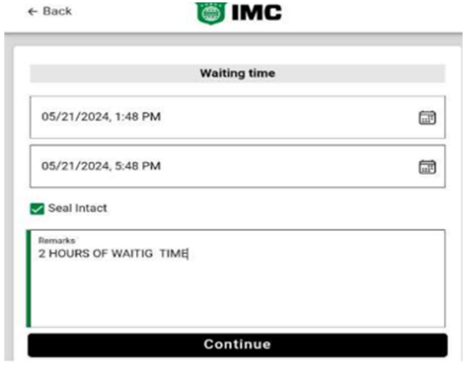Open calendar picker for 1:48 PM date
This screenshot has height=372, width=471.
pos(427,117)
